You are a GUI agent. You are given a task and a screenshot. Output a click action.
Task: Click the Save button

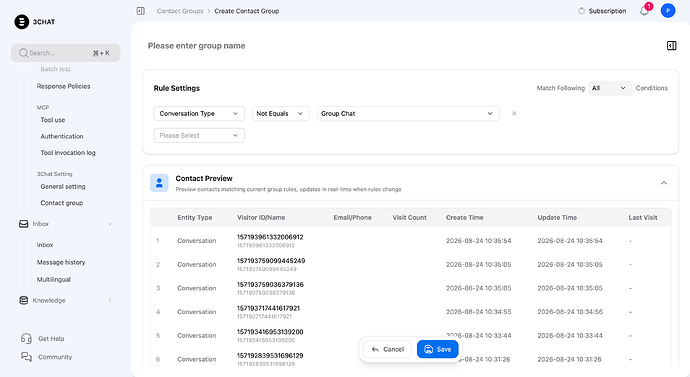(437, 349)
